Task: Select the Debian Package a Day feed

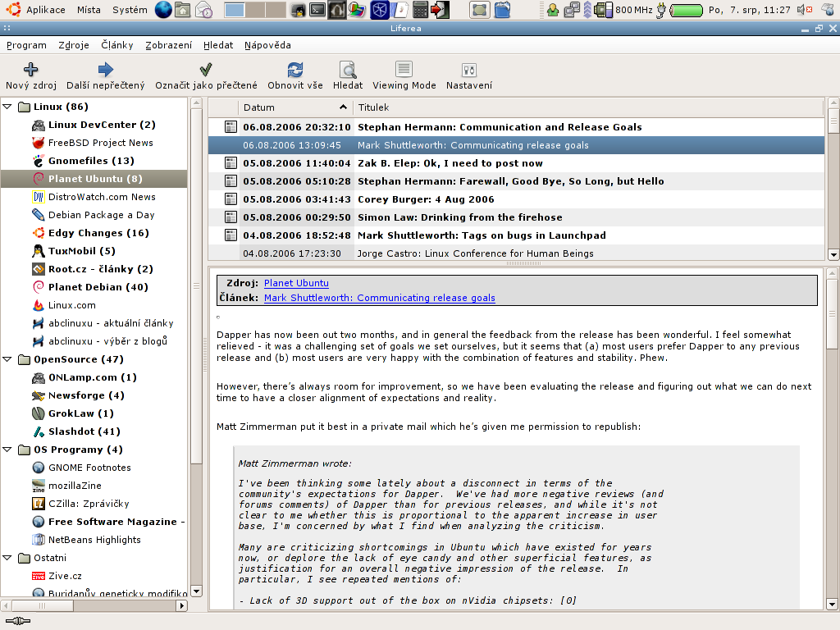Action: pyautogui.click(x=101, y=215)
